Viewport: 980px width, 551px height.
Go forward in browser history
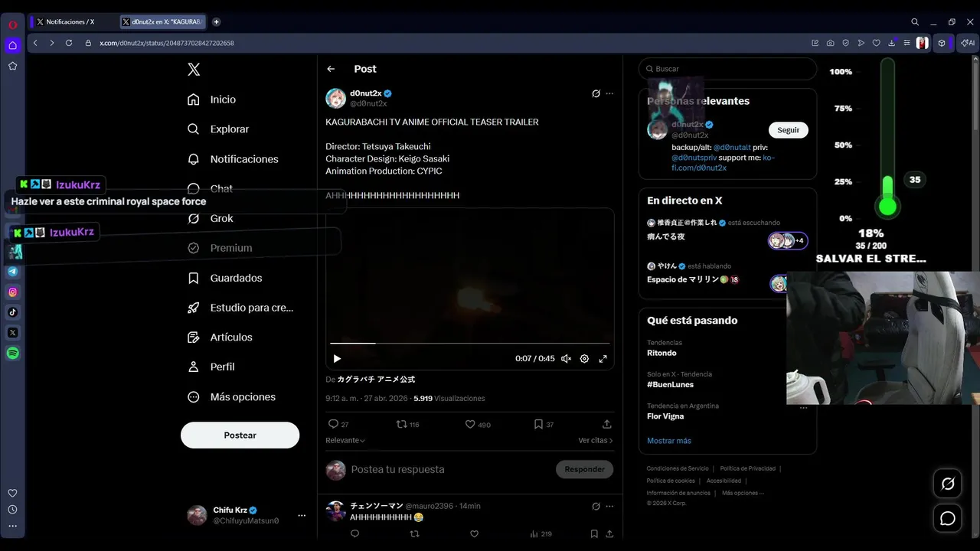52,43
